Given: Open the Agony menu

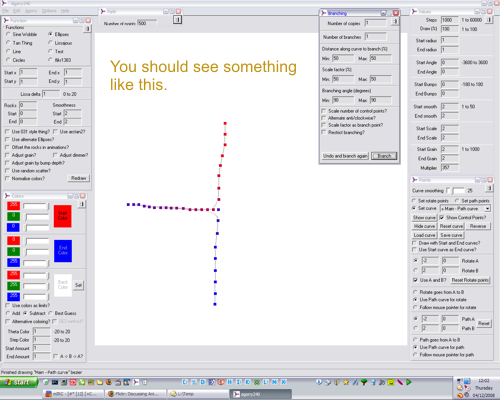Looking at the screenshot, I should pos(31,11).
